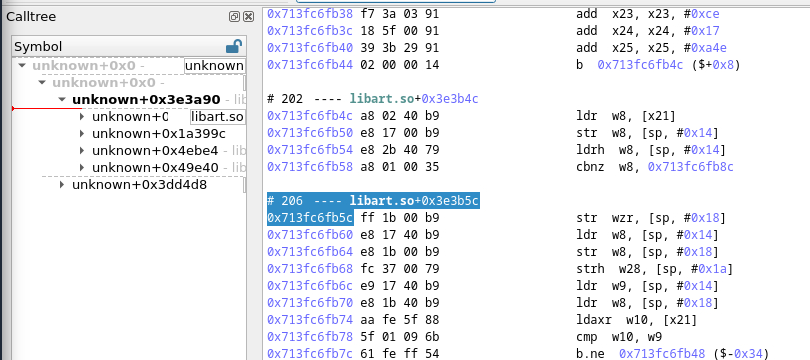
Task: Expand the unknown+0x1a399c node
Action: pyautogui.click(x=82, y=134)
